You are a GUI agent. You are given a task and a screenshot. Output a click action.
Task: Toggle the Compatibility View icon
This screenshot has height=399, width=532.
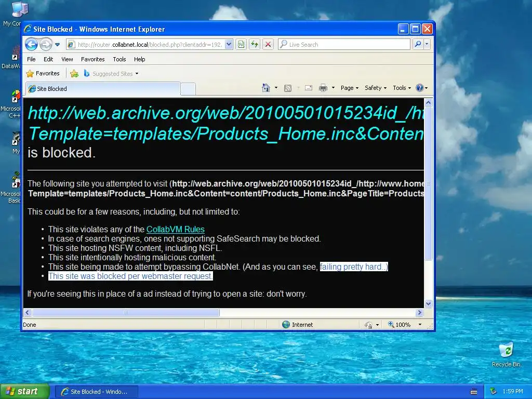pos(241,45)
